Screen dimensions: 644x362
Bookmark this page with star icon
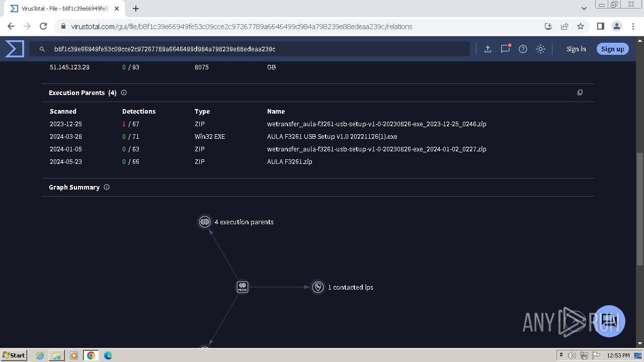click(581, 26)
